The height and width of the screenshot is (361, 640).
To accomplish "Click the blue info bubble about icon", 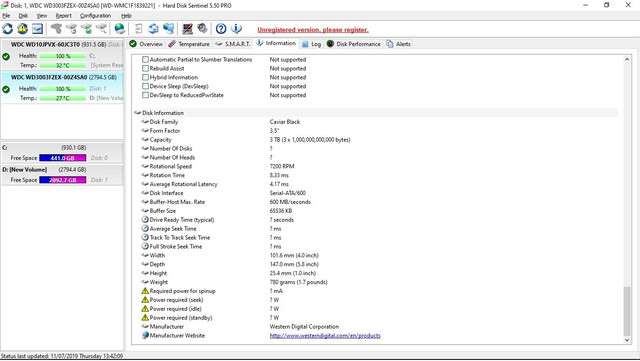I will click(236, 29).
